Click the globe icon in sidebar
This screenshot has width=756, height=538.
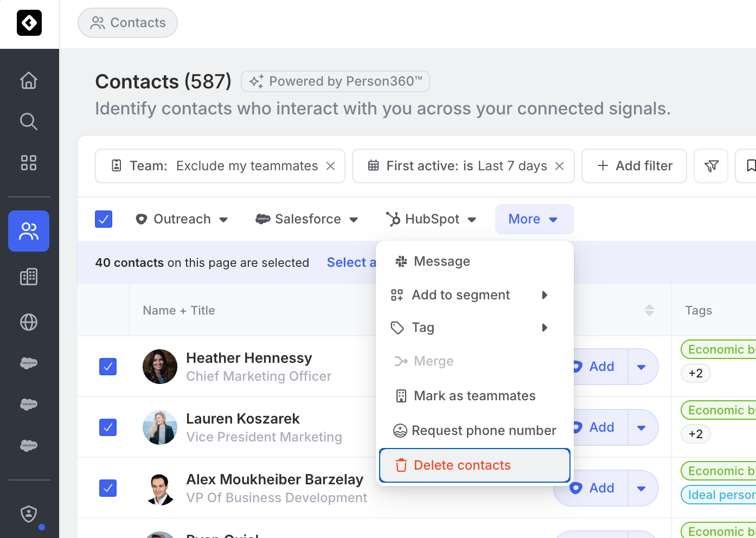[29, 322]
